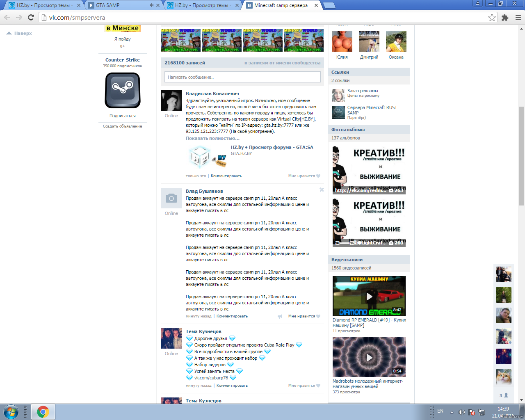The width and height of the screenshot is (525, 420).
Task: Play Madrobots video thumbnail
Action: coord(369,357)
